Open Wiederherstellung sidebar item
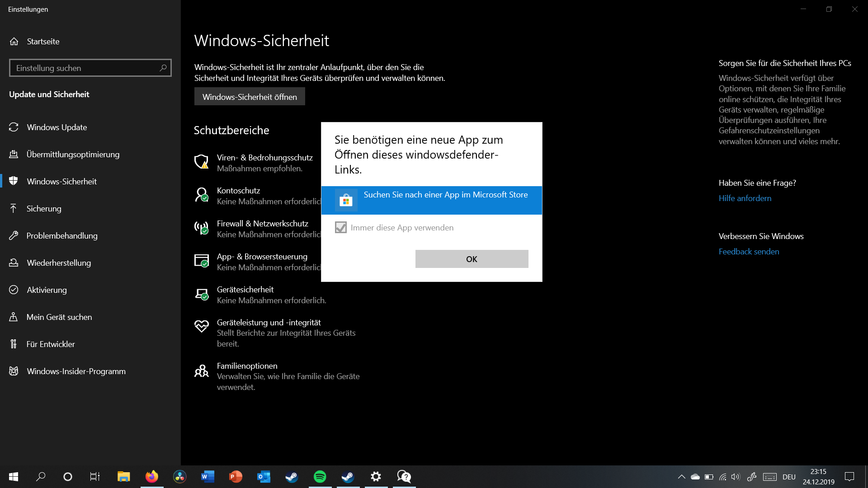This screenshot has height=488, width=868. (x=59, y=263)
